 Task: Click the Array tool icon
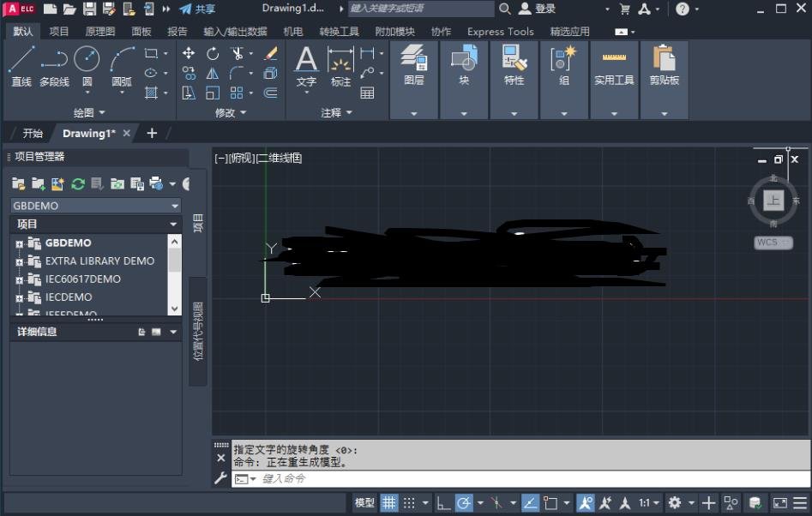pyautogui.click(x=237, y=93)
